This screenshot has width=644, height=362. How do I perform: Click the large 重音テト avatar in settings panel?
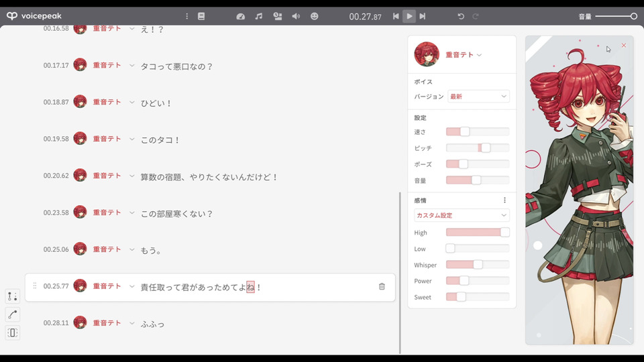427,54
